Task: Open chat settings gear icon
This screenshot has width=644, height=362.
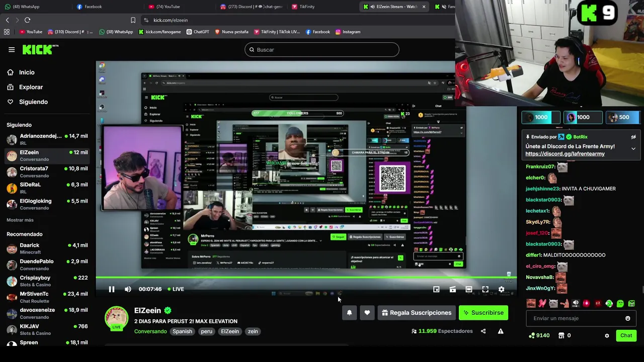Action: point(607,336)
